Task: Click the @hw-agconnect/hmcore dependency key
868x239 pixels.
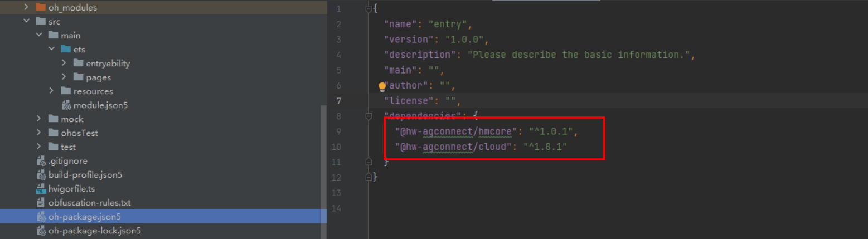Action: coord(456,131)
